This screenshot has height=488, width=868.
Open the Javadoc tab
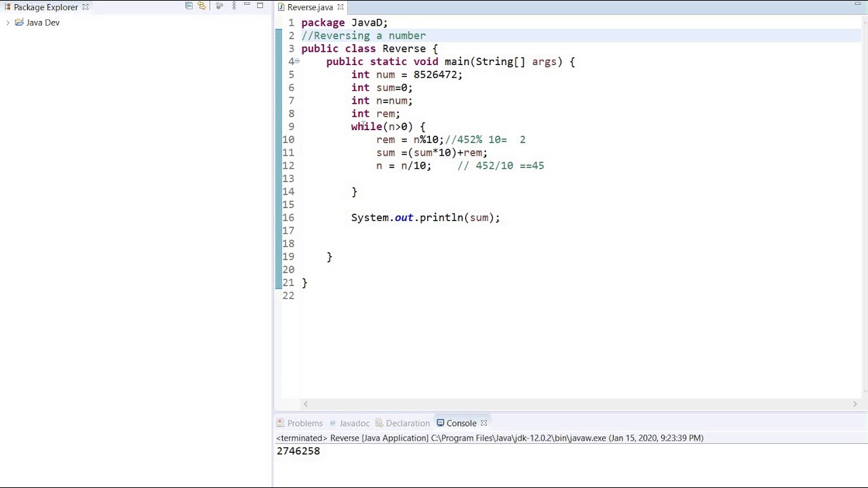(x=354, y=423)
